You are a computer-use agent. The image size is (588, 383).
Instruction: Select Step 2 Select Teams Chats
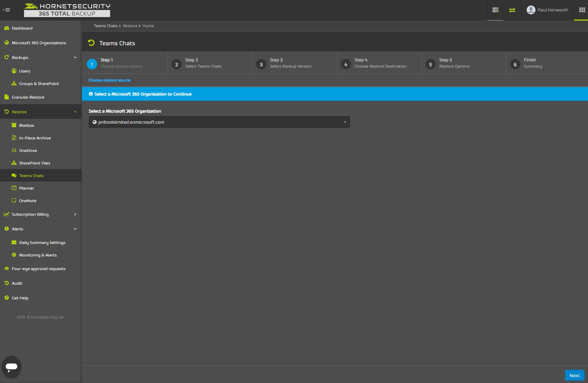coord(210,63)
